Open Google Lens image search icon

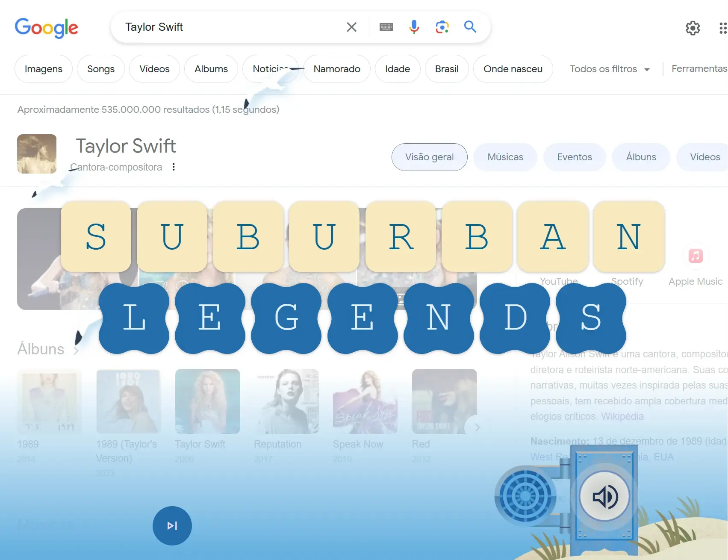pyautogui.click(x=442, y=27)
